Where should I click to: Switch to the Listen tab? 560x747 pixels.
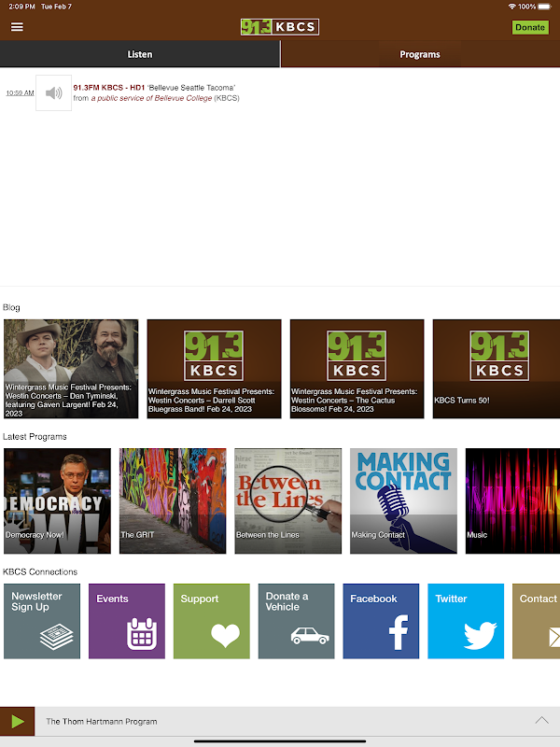tap(140, 54)
